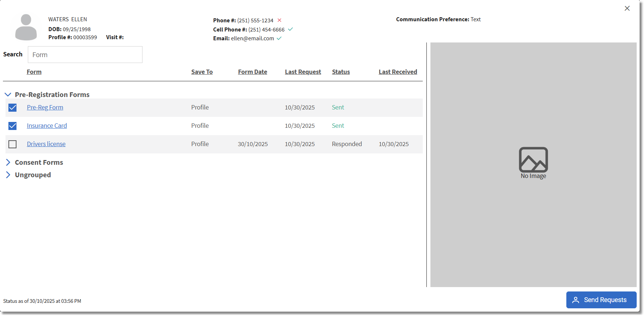Click the Last Request date for Pre-Reg Form

pyautogui.click(x=300, y=107)
